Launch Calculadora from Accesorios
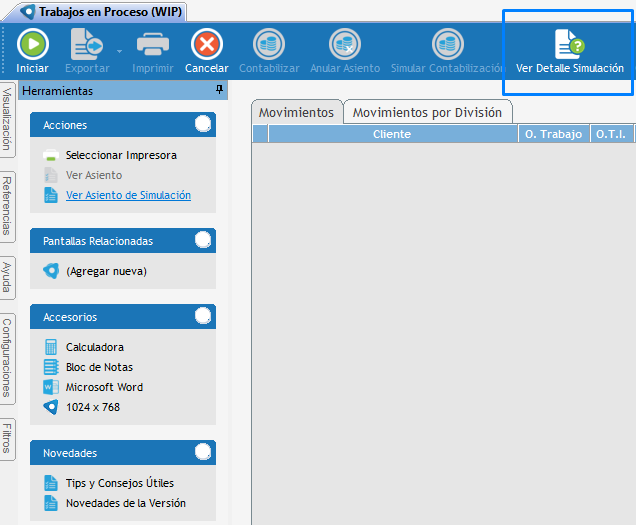Image resolution: width=639 pixels, height=525 pixels. pos(94,347)
